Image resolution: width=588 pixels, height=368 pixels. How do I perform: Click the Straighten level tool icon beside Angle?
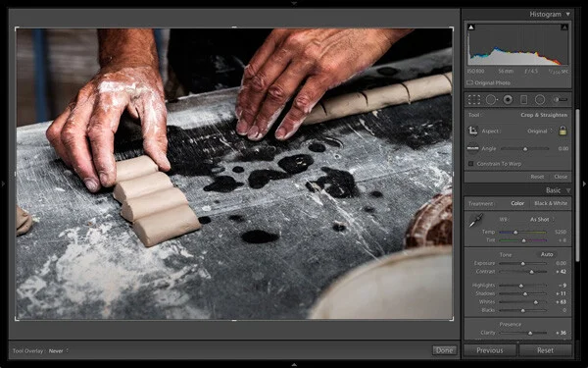472,148
